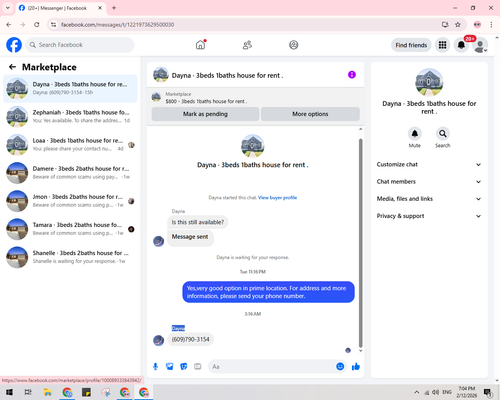Expand Chat members section
The width and height of the screenshot is (500, 400).
pyautogui.click(x=429, y=182)
